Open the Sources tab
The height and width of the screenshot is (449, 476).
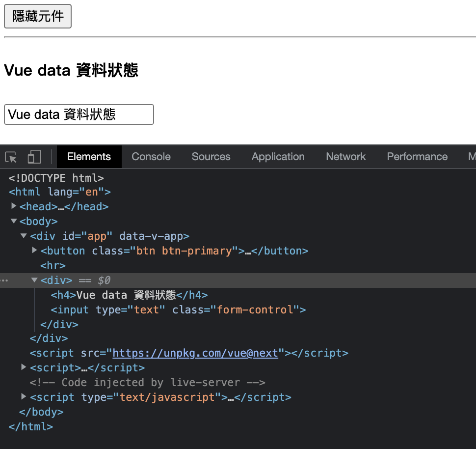coord(211,157)
